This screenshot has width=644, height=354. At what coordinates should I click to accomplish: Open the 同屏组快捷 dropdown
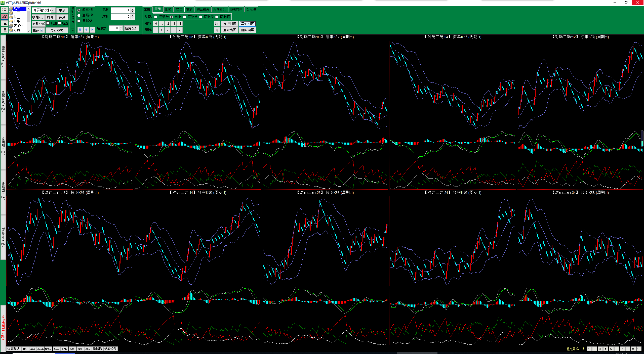53,10
